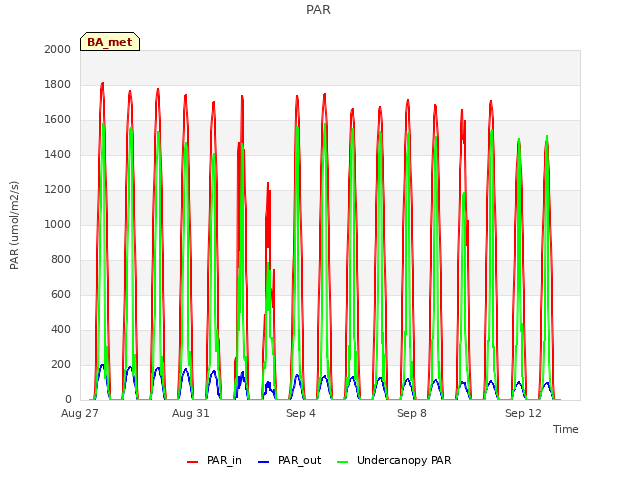The height and width of the screenshot is (480, 640).
Task: Click the x-axis title Time
Action: pos(566,429)
